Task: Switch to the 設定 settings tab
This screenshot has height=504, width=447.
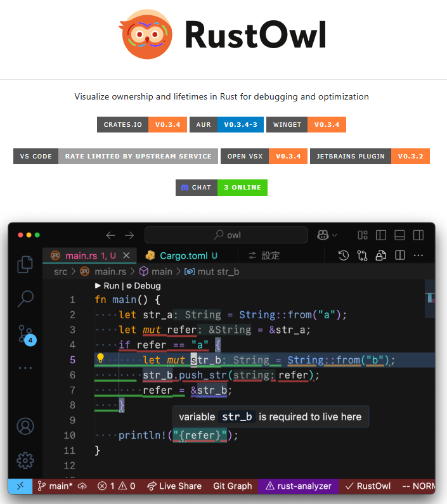Action: pos(264,255)
